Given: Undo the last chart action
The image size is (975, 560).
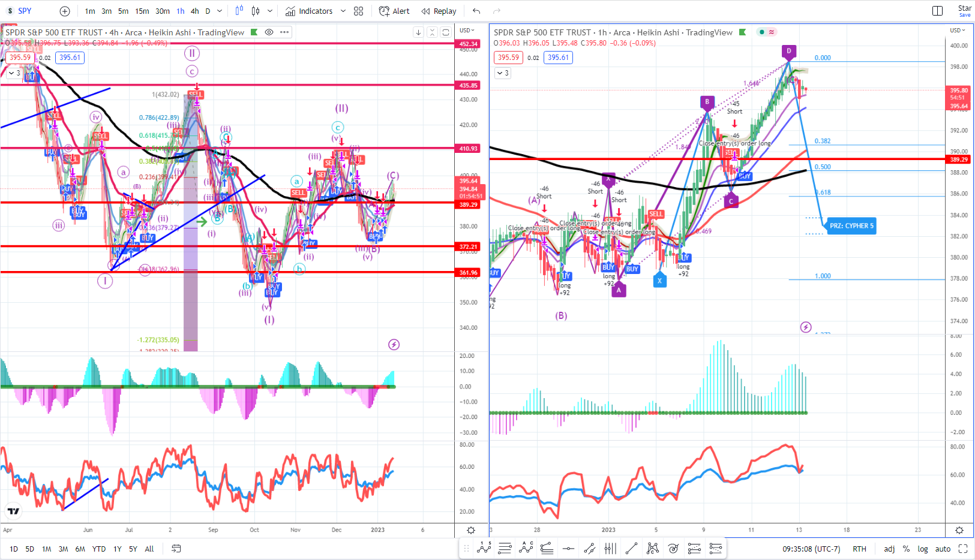Looking at the screenshot, I should pyautogui.click(x=476, y=11).
